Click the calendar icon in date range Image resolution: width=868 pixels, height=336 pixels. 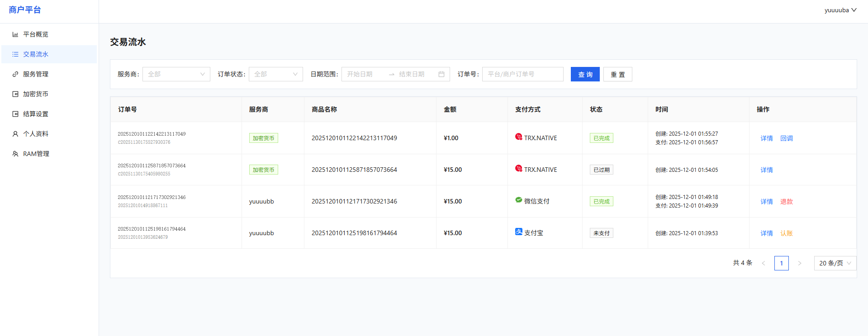(x=441, y=74)
